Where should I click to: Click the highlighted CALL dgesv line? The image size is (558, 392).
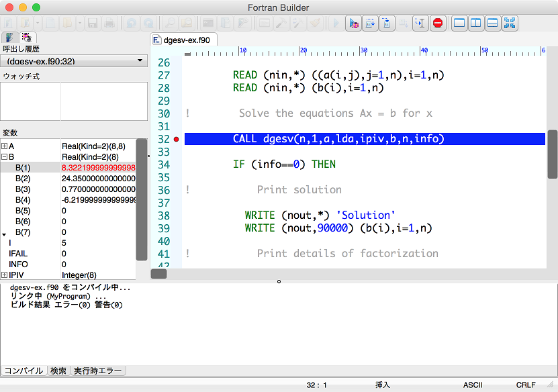[x=365, y=139]
